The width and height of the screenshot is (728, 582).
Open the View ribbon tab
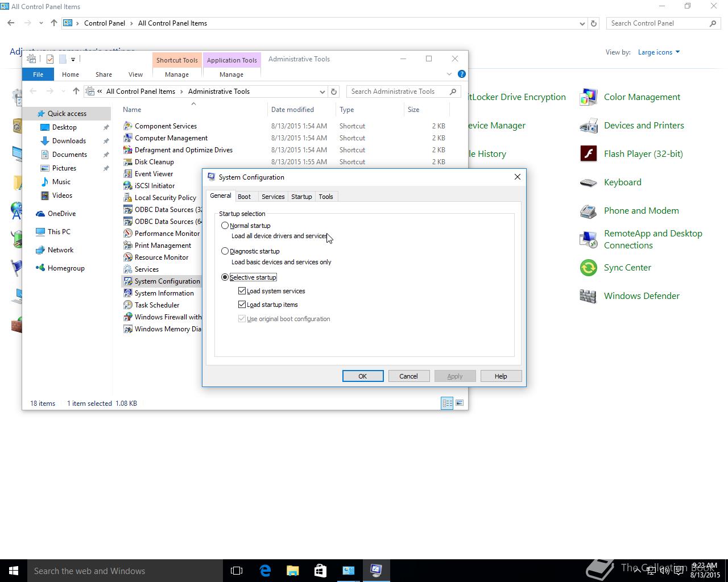pyautogui.click(x=135, y=74)
